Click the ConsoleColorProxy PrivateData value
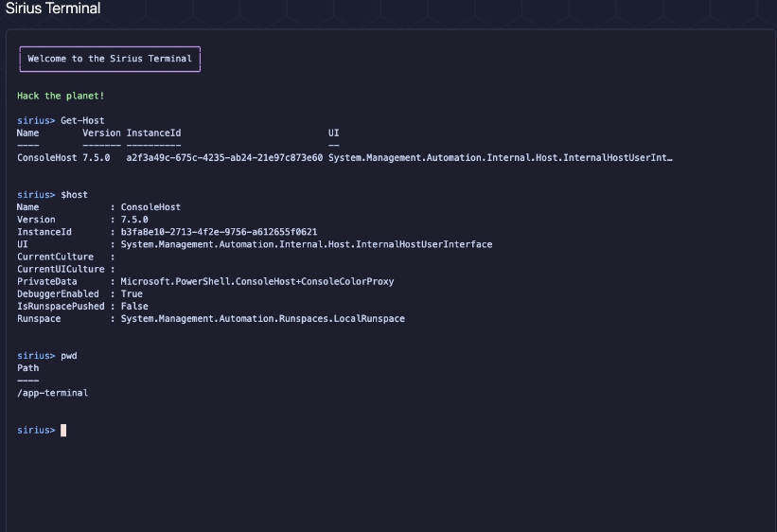Viewport: 777px width, 532px height. [x=257, y=281]
